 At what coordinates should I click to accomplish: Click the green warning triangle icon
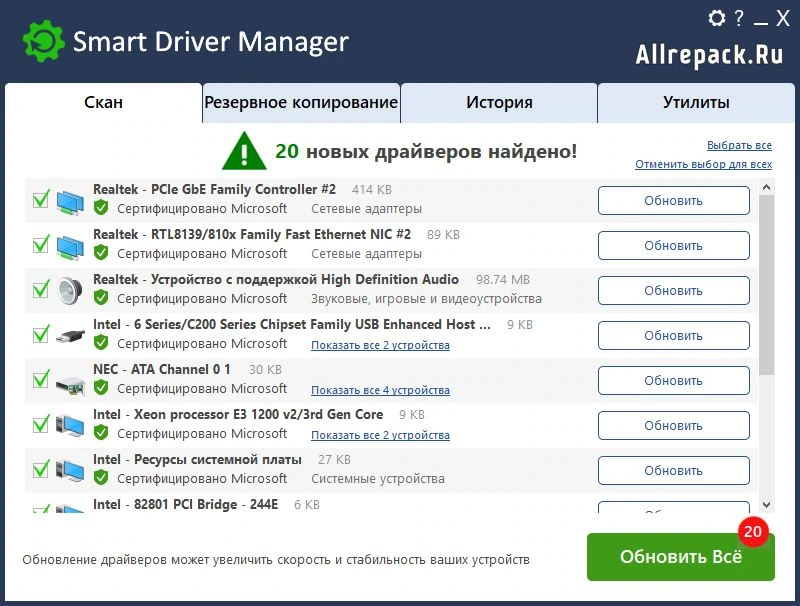pos(244,151)
